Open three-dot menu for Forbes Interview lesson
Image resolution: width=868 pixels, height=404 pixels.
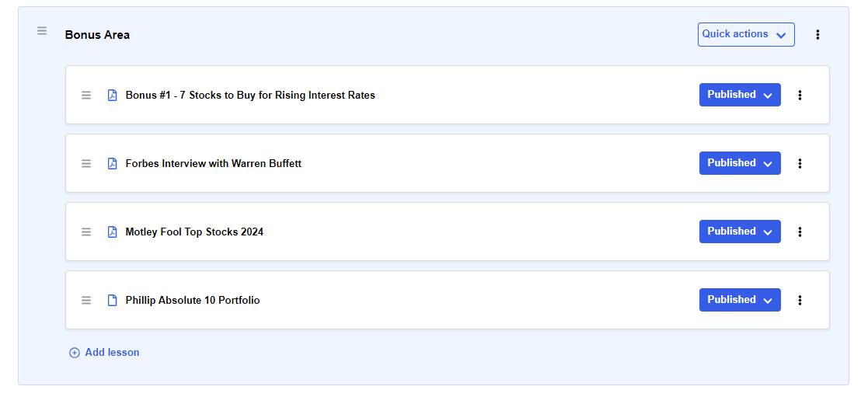[x=800, y=163]
